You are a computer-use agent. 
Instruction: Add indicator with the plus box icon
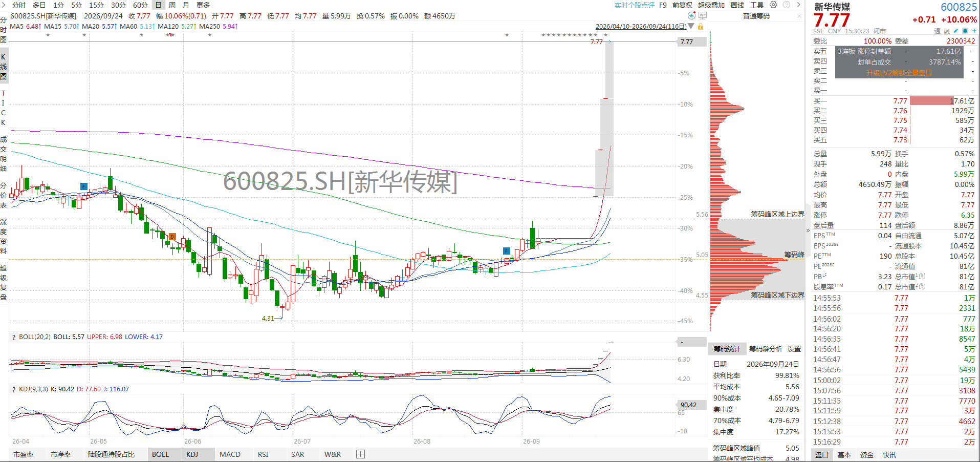click(x=361, y=454)
